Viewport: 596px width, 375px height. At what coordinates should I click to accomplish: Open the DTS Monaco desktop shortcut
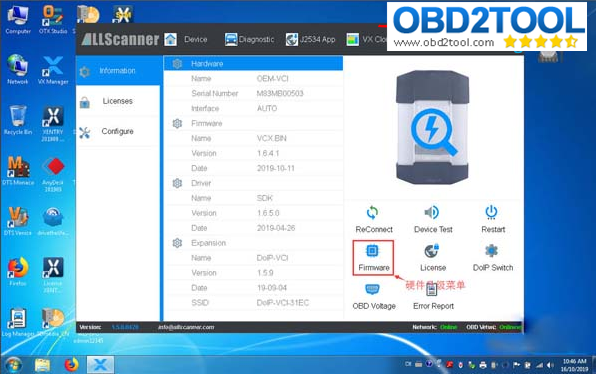tap(18, 171)
